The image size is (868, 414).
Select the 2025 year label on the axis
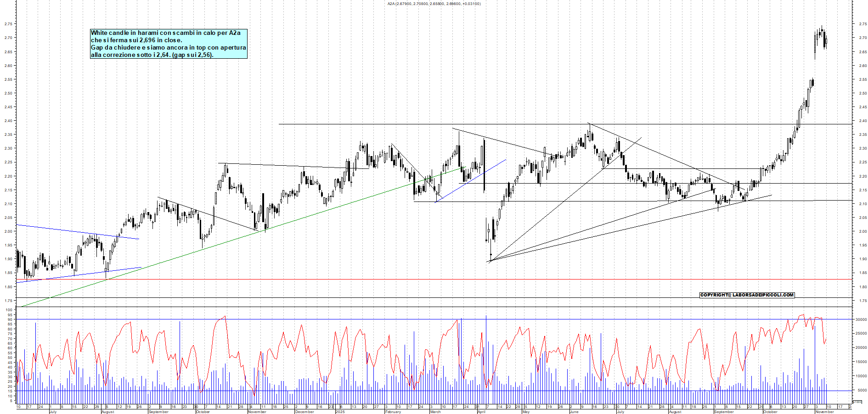[341, 412]
